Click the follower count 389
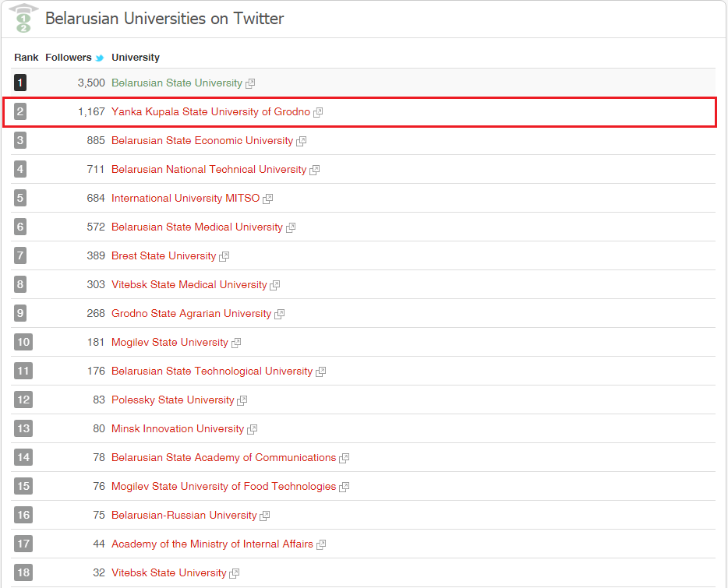The image size is (728, 588). pyautogui.click(x=96, y=255)
